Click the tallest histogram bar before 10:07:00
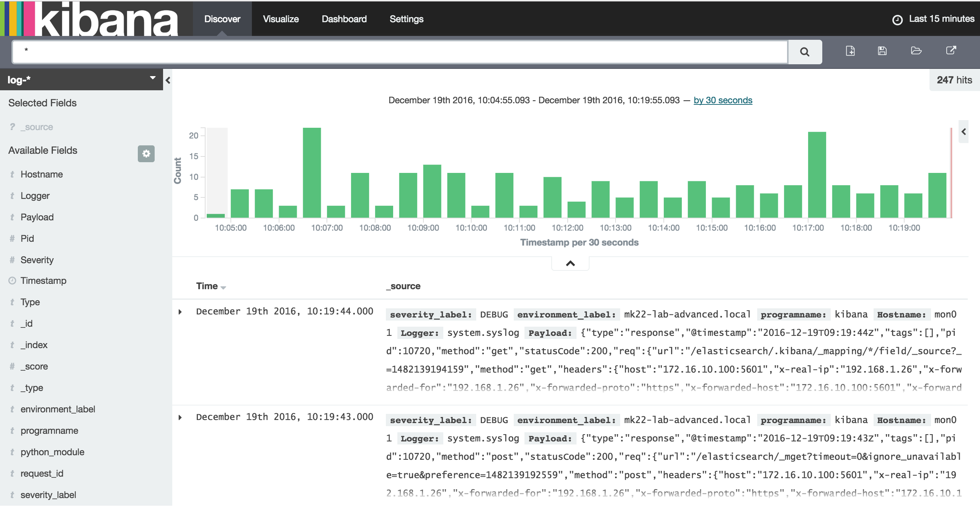Screen dimensions: 980x508 (x=312, y=173)
